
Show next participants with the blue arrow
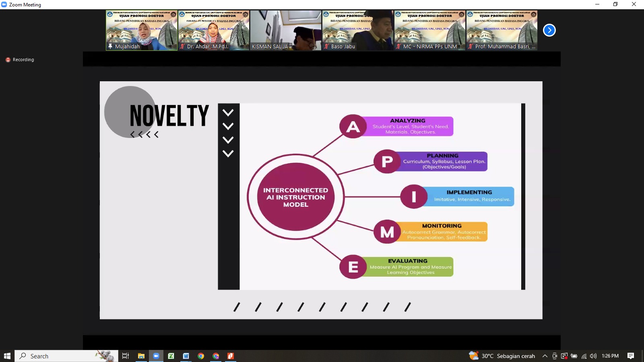coord(549,30)
